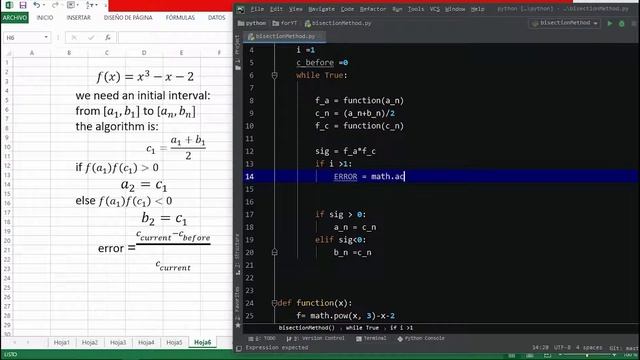The height and width of the screenshot is (360, 640).
Task: Click the cancel entry X in formula bar
Action: click(x=74, y=38)
